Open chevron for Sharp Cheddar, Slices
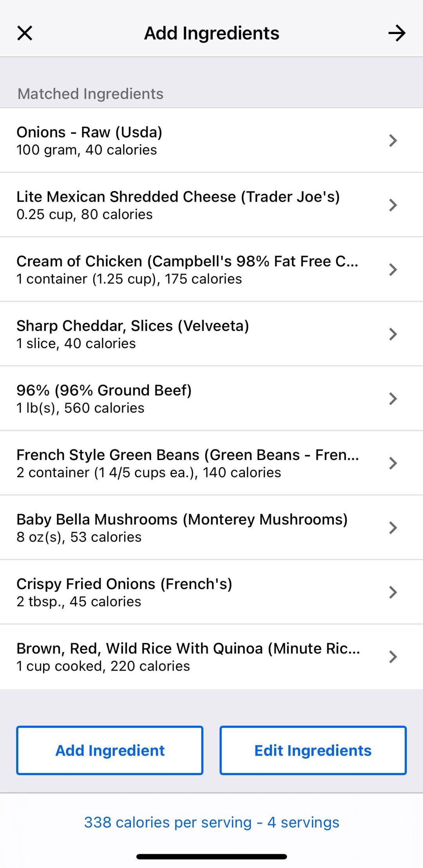Image resolution: width=423 pixels, height=868 pixels. click(x=393, y=334)
